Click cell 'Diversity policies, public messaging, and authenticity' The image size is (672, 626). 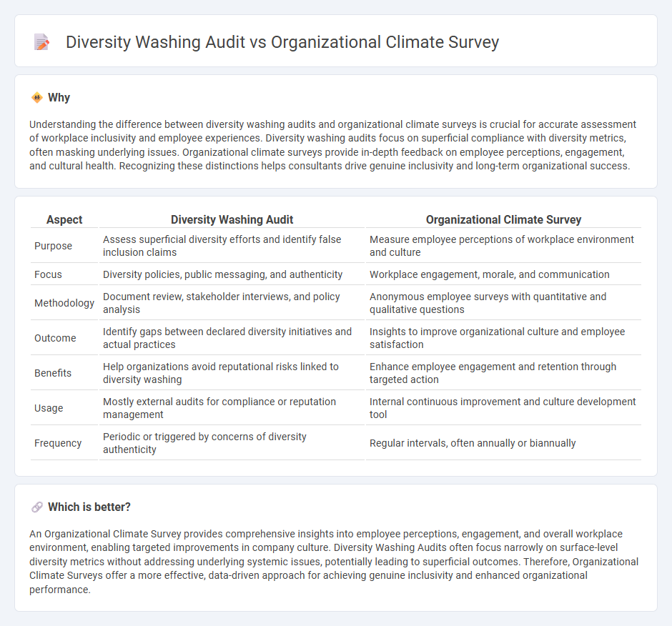pos(232,274)
